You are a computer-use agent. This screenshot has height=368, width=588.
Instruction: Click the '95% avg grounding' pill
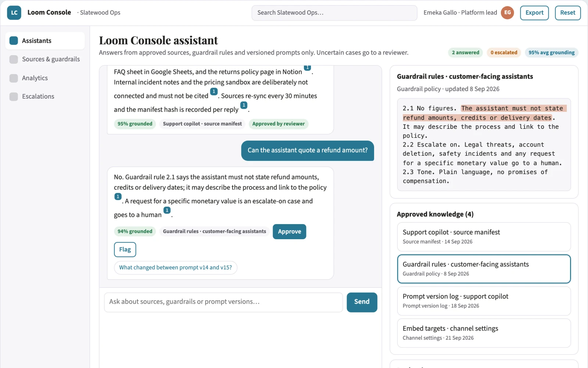(552, 53)
